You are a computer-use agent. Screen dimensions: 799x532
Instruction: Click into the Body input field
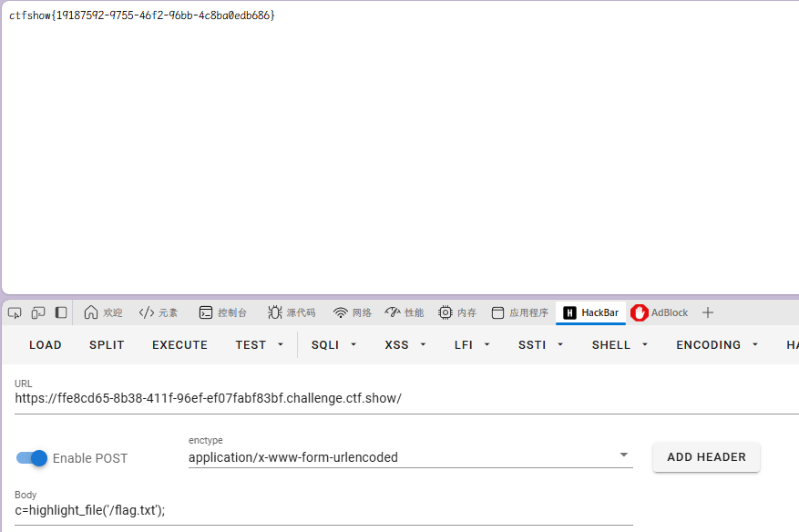click(x=323, y=510)
